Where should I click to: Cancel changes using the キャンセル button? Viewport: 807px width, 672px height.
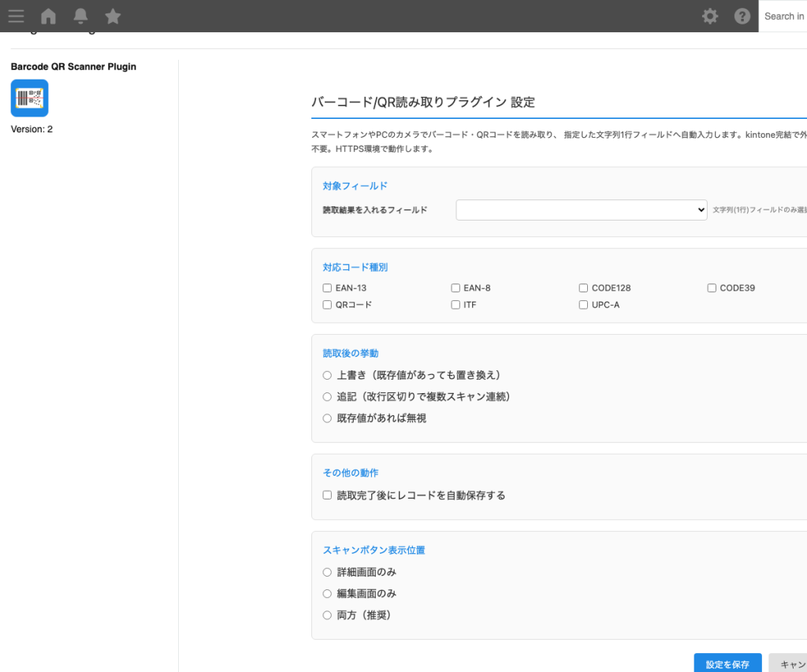(792, 663)
